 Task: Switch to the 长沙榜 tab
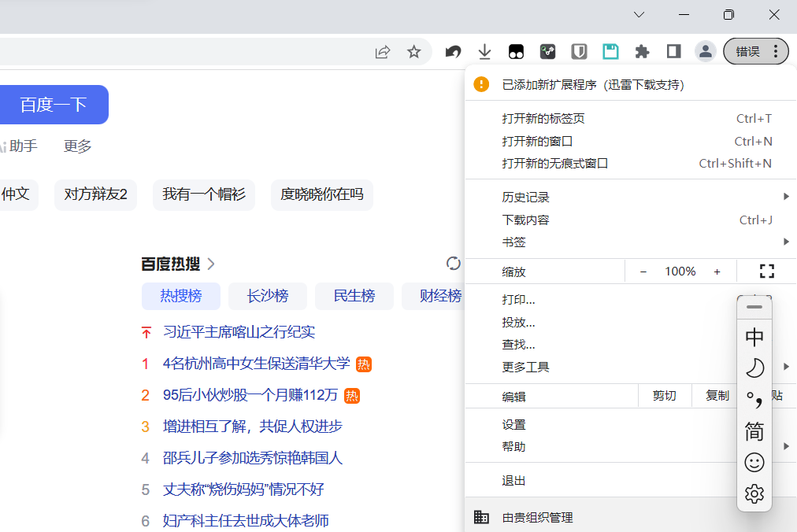(267, 296)
